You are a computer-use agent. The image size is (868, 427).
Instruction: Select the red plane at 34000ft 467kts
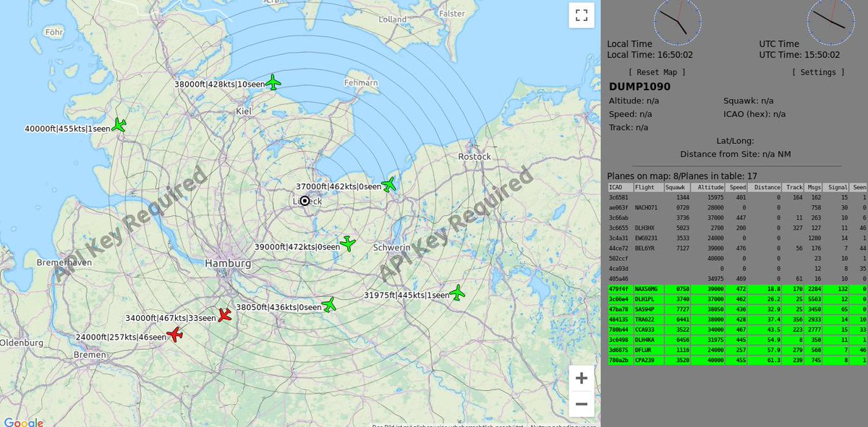click(224, 315)
